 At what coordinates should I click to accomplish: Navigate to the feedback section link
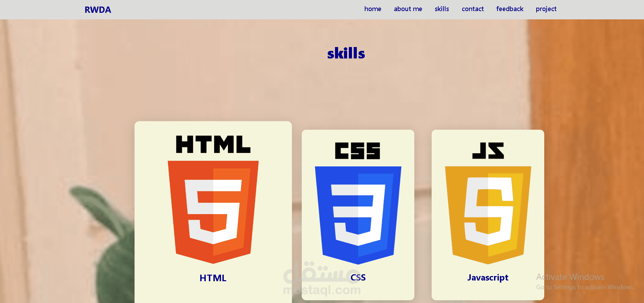[x=510, y=9]
